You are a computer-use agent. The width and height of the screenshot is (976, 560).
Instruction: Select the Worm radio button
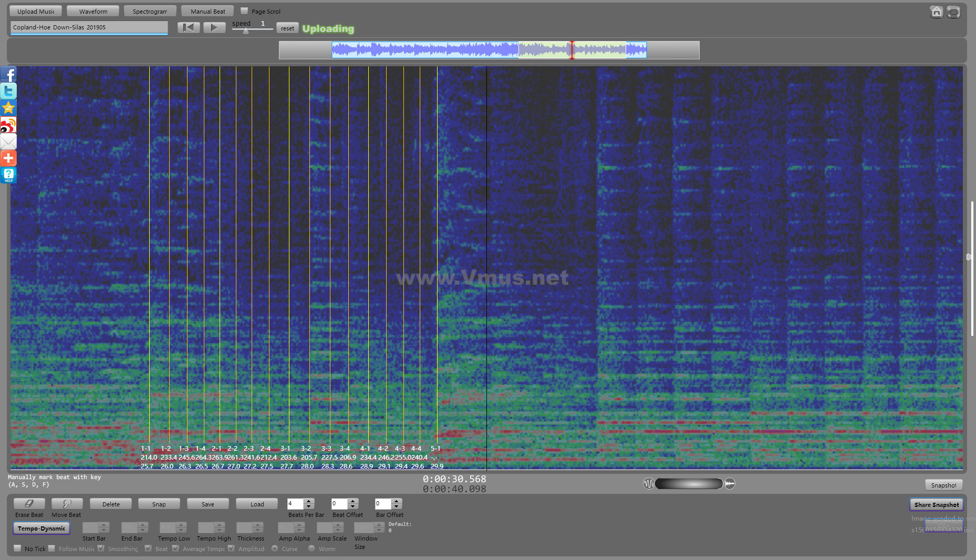click(x=312, y=548)
